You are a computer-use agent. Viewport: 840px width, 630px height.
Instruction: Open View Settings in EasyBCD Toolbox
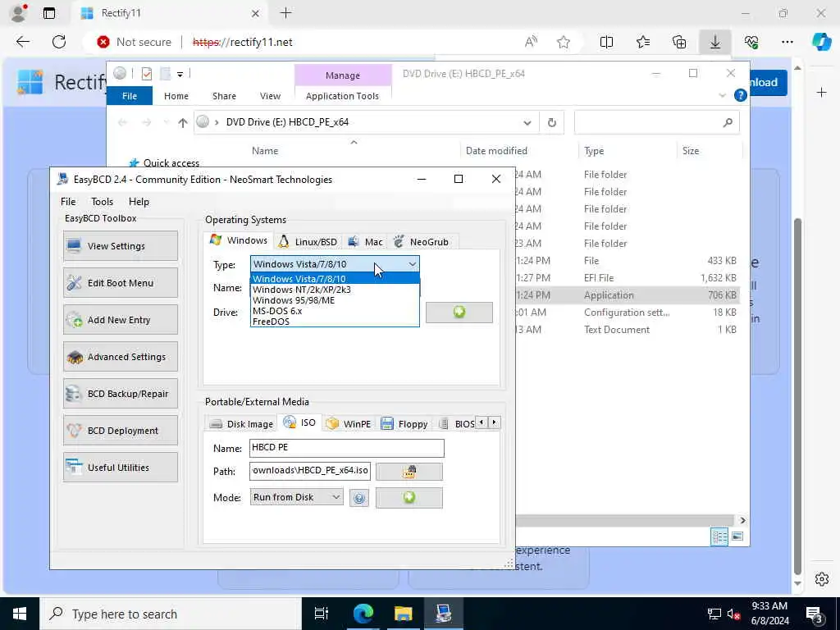(x=120, y=246)
